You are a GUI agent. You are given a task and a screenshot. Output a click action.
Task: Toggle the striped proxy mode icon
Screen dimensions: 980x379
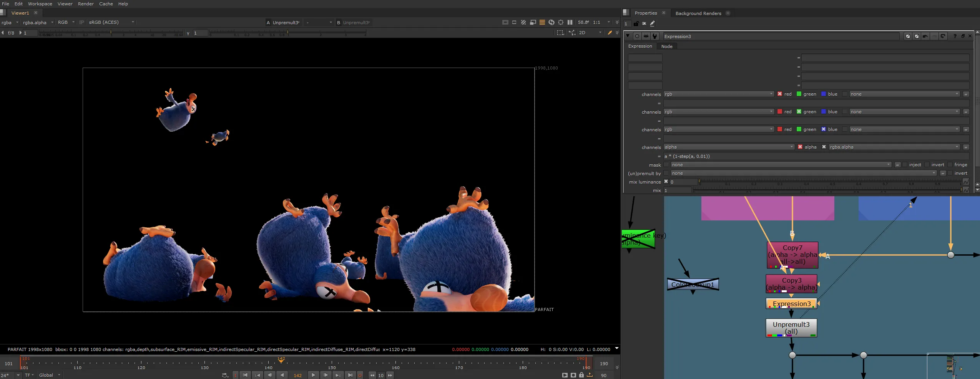point(523,22)
